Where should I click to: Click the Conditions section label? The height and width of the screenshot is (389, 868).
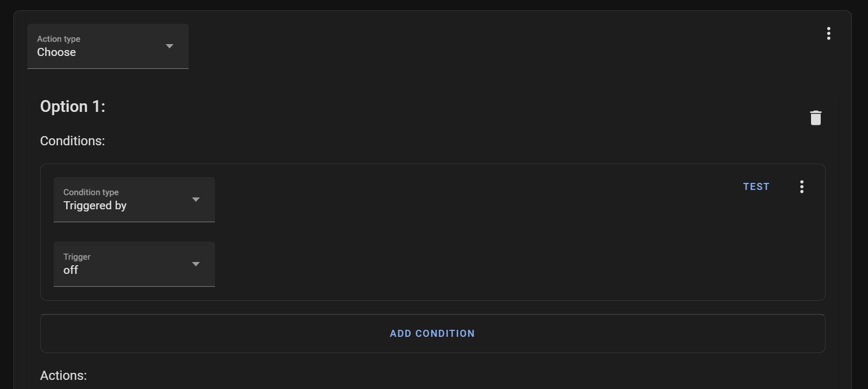point(73,141)
